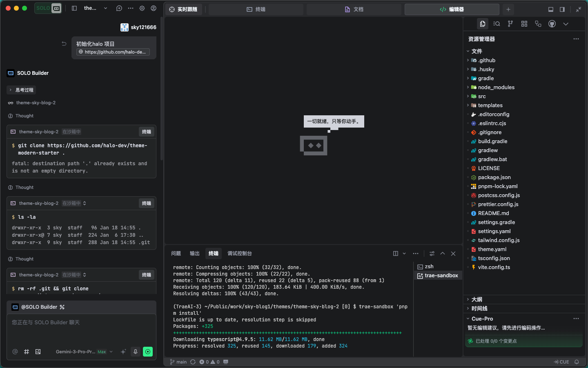Open the search panel icon in sidebar
The image size is (588, 368).
[496, 24]
